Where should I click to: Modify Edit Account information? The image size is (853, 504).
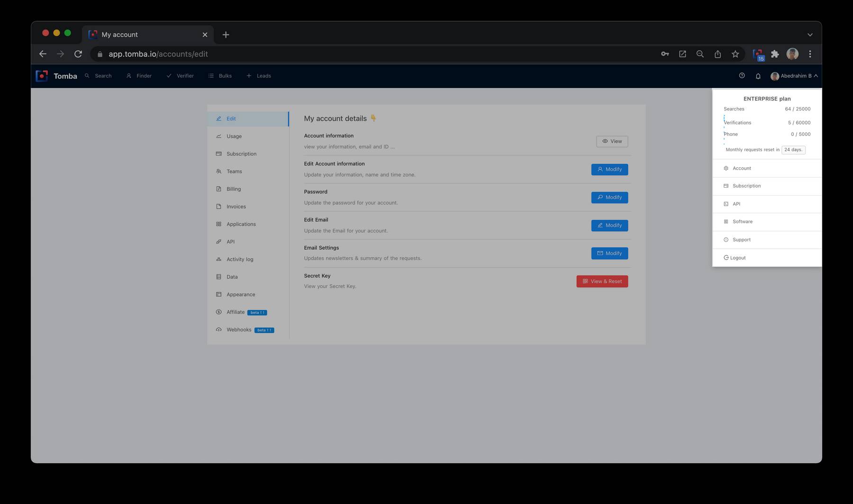point(609,169)
